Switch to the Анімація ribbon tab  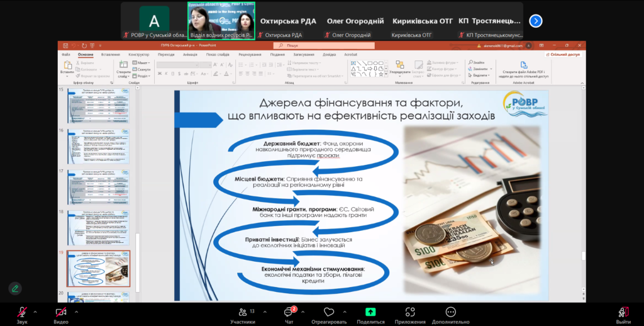point(191,55)
